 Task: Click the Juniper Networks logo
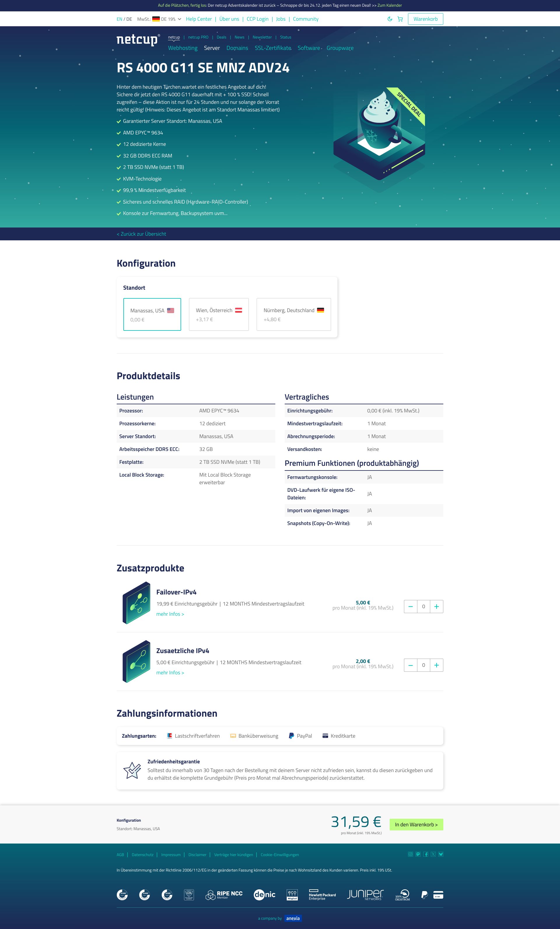(365, 895)
